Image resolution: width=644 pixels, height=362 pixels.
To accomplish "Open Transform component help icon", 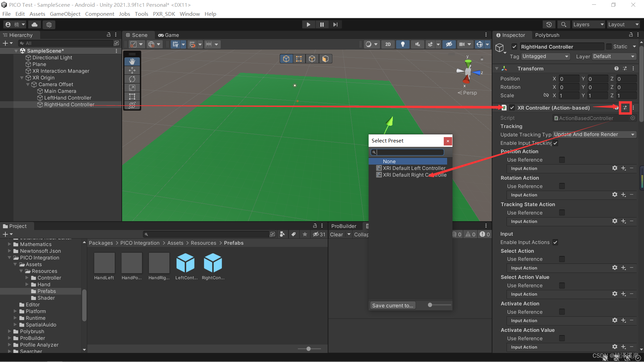I will tap(616, 68).
